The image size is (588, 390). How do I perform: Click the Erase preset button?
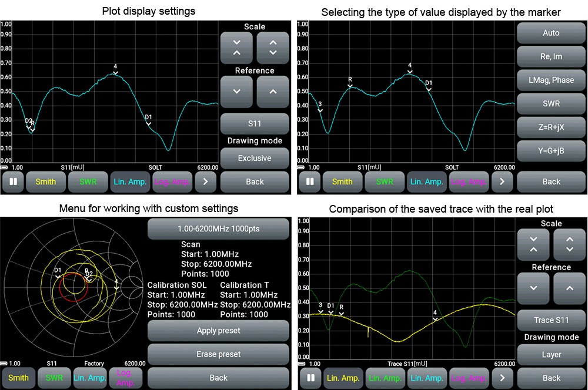218,354
